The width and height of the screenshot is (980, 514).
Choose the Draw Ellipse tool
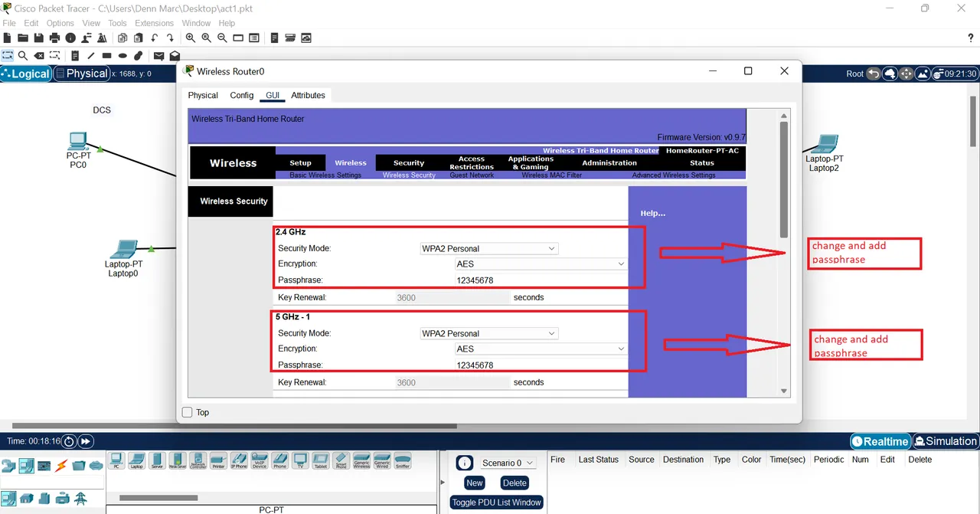tap(122, 56)
